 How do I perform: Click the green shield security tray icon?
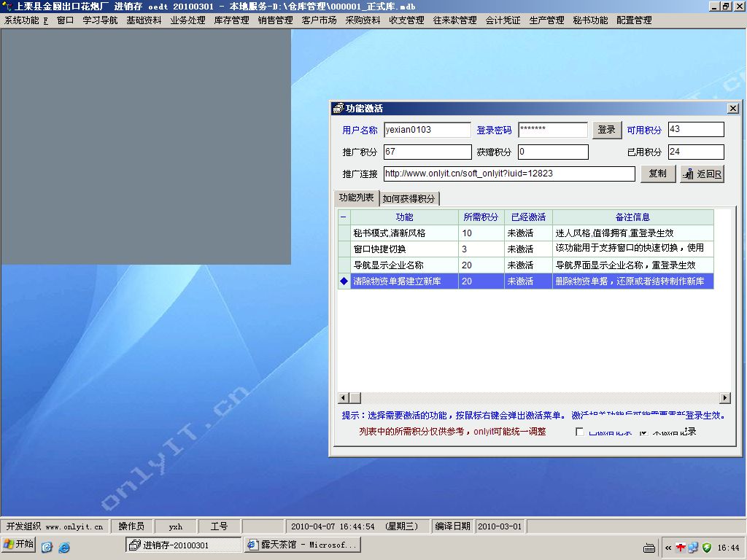pos(706,547)
